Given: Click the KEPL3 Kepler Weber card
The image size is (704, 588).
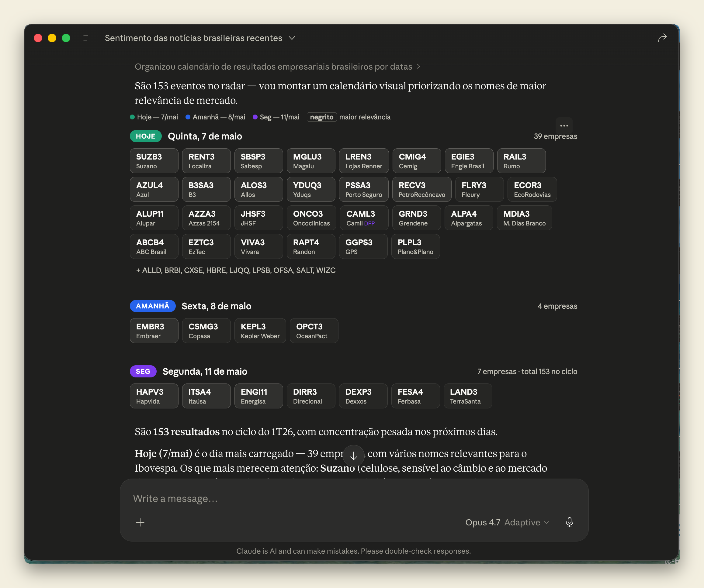Looking at the screenshot, I should click(260, 330).
